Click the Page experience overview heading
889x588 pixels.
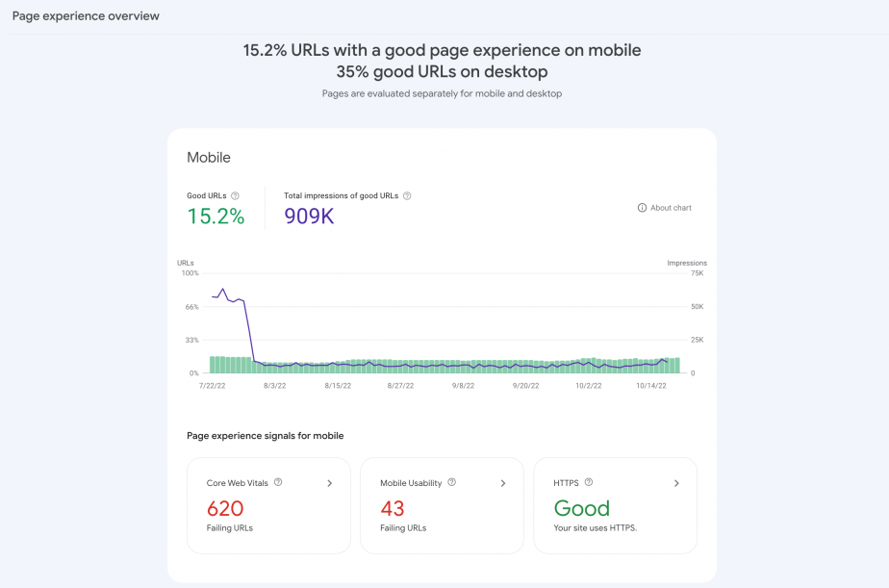86,15
